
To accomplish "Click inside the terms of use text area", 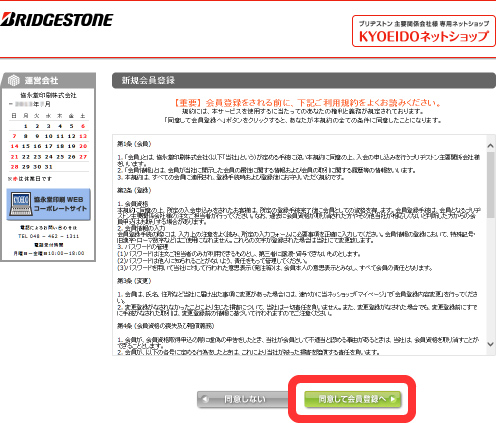I will (x=299, y=245).
